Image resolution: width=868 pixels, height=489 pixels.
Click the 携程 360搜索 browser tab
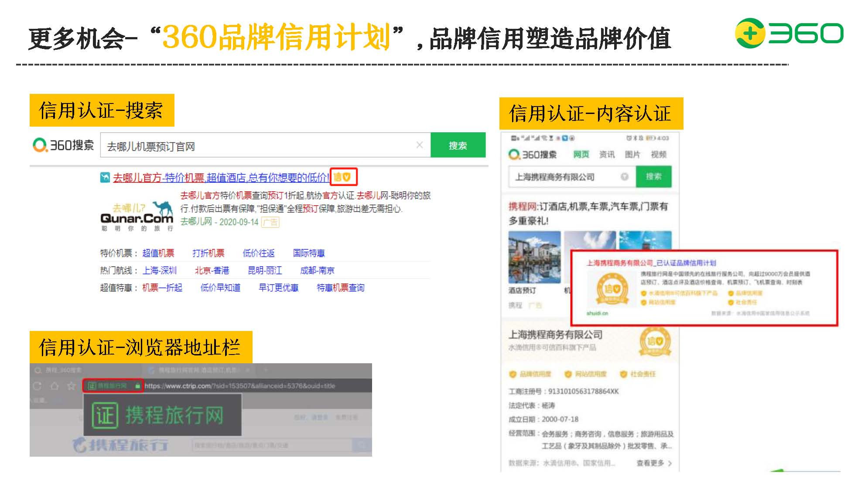59,370
